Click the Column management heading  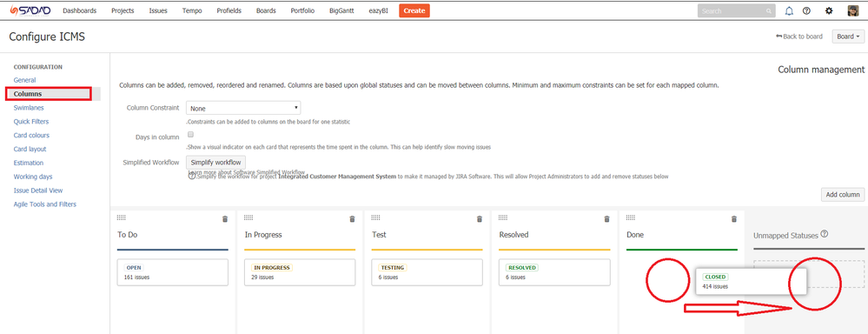pyautogui.click(x=821, y=70)
